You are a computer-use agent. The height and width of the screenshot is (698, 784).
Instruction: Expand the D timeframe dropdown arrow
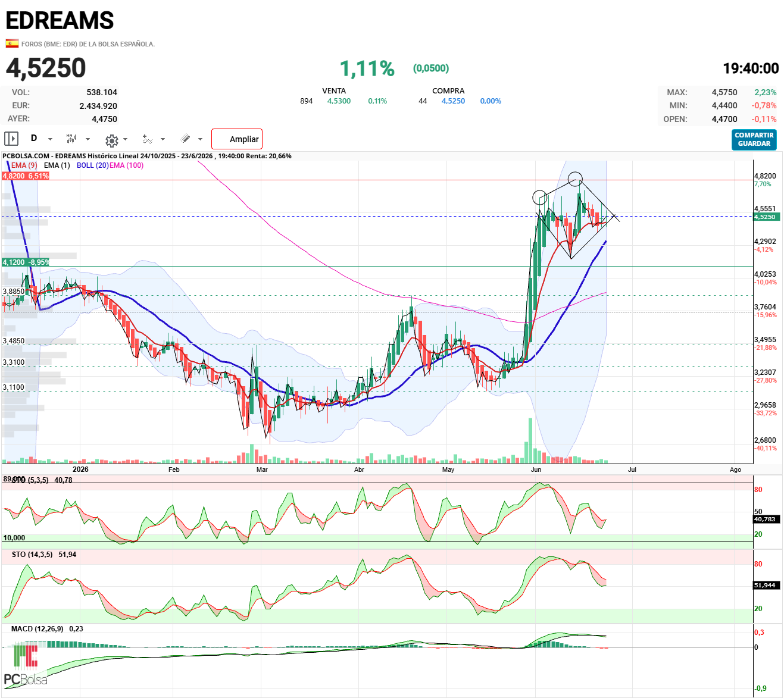click(x=50, y=139)
